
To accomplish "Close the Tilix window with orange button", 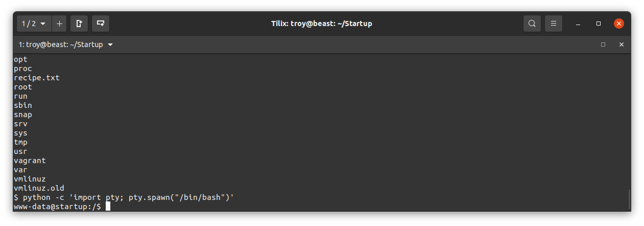I will tap(619, 24).
